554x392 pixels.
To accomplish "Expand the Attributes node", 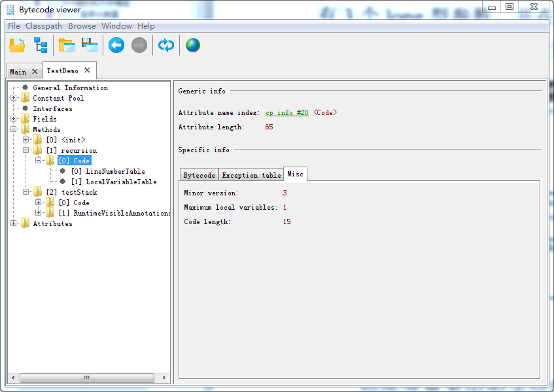I will coord(14,223).
